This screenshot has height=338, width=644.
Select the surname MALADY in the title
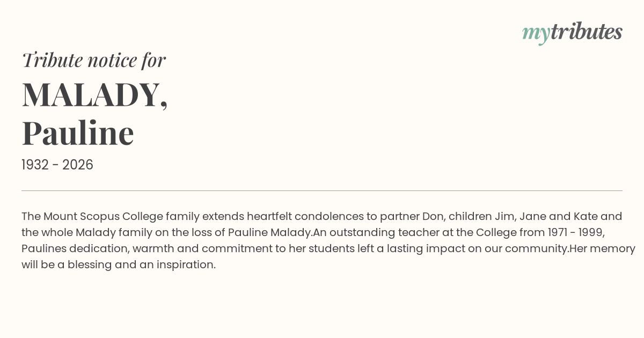[x=91, y=95]
